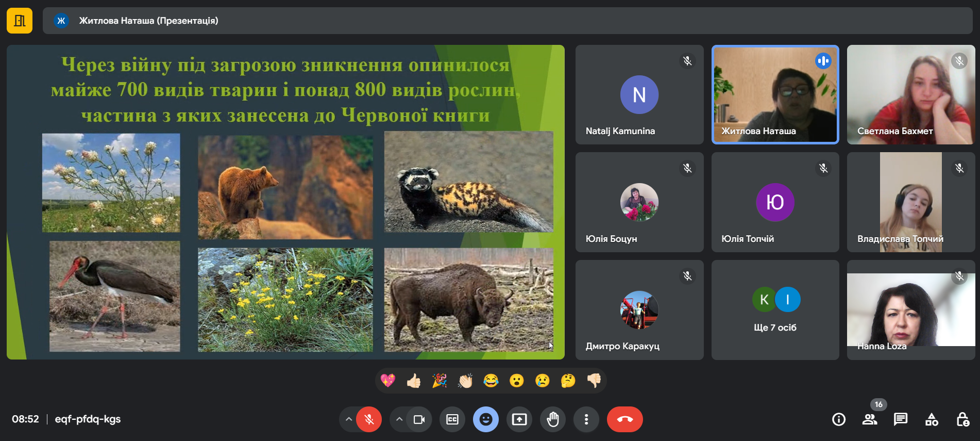Leave the call with red button
Screen dimensions: 980x441
pos(624,419)
